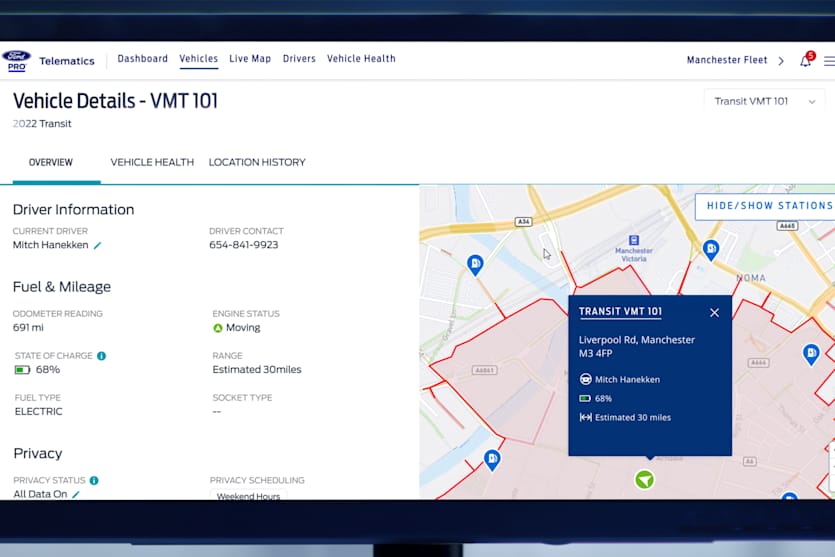This screenshot has height=557, width=835.
Task: Open the Transit VMT 101 vehicle dropdown
Action: click(764, 101)
